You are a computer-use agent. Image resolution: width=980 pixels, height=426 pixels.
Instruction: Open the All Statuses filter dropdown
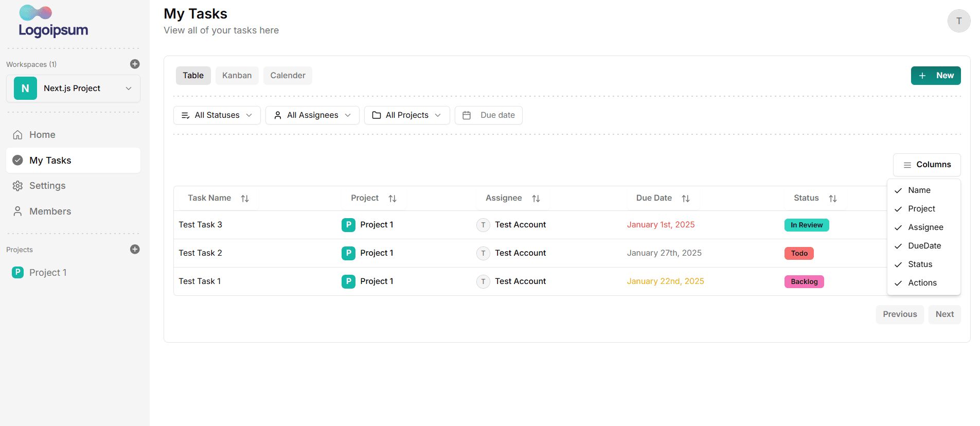[217, 115]
